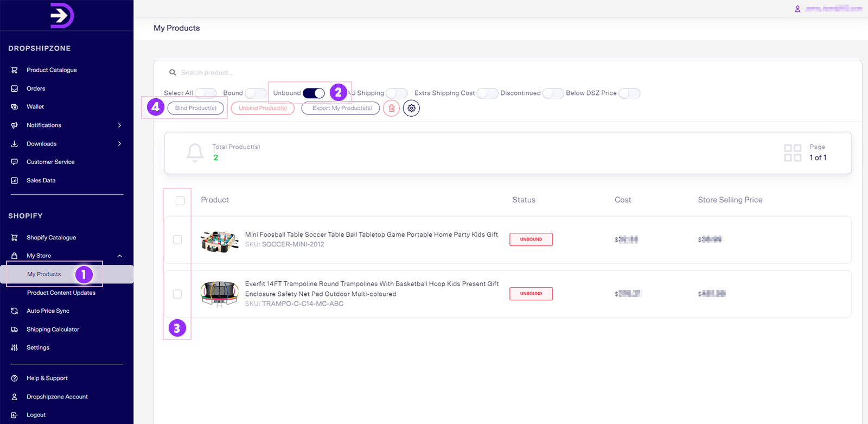
Task: Click the My Store bag icon
Action: pyautogui.click(x=15, y=256)
